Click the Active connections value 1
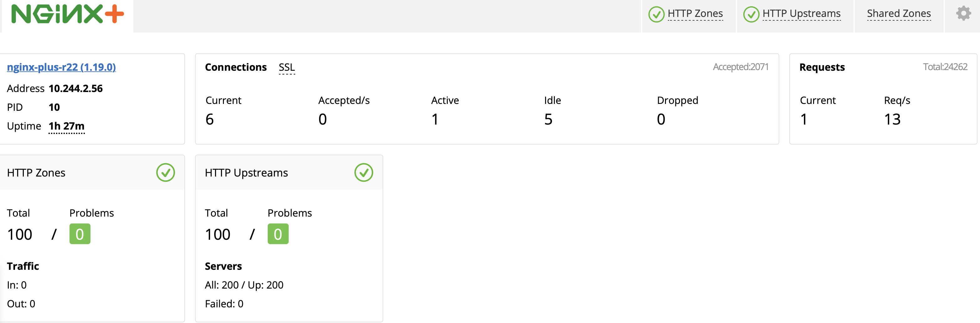 (435, 120)
